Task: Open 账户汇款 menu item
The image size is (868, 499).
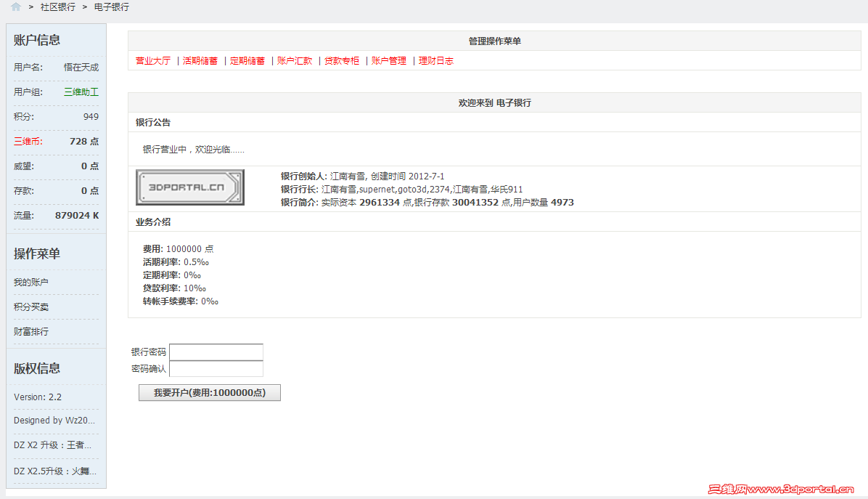Action: 295,61
